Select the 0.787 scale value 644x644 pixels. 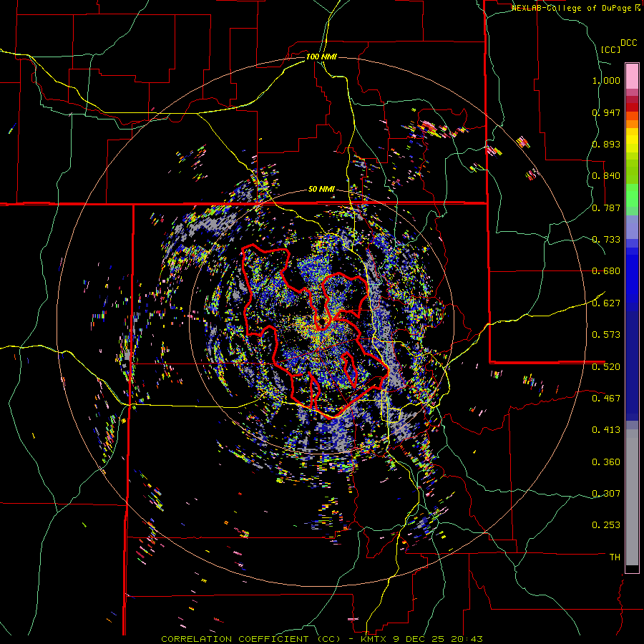click(606, 208)
